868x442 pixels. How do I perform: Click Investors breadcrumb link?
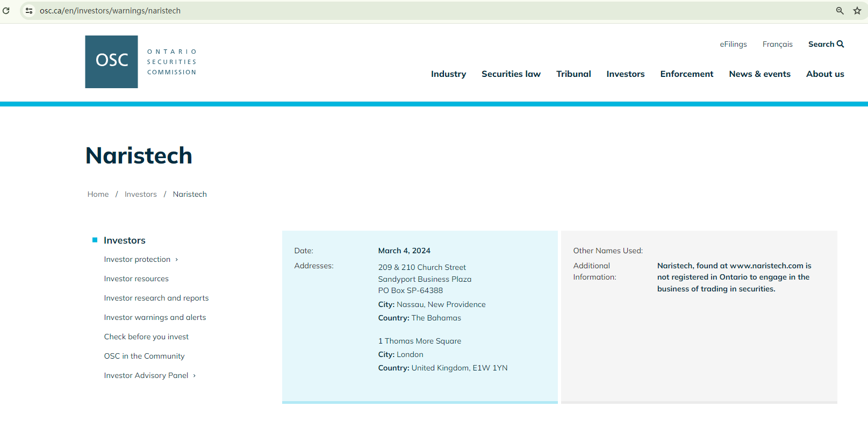(x=141, y=194)
